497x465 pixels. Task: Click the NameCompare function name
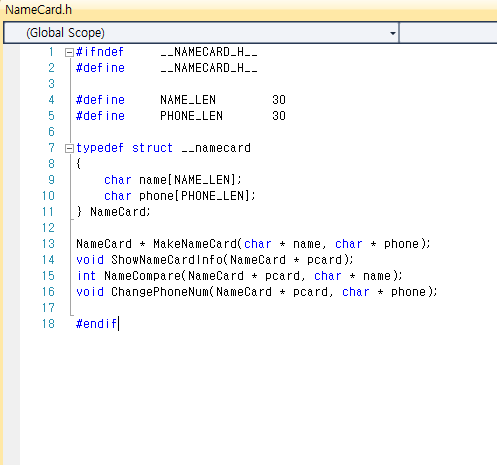coord(142,276)
